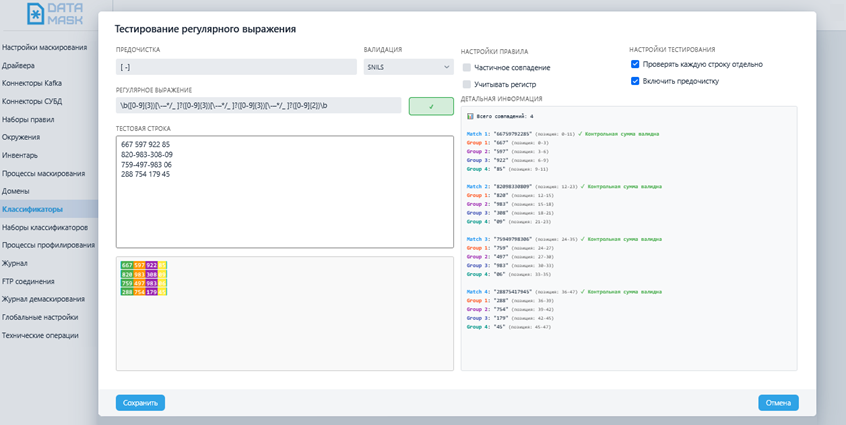Enable the Частичное совпадение checkbox
The height and width of the screenshot is (425, 846).
[467, 67]
